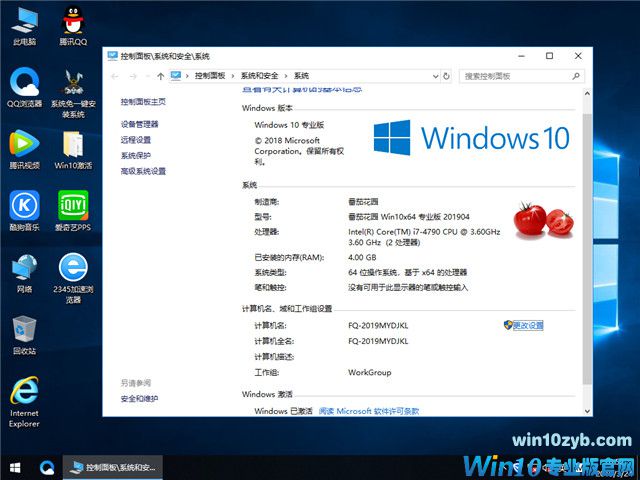Open 高级系统设置 from the sidebar
Screen dimensions: 640x480
[x=143, y=171]
